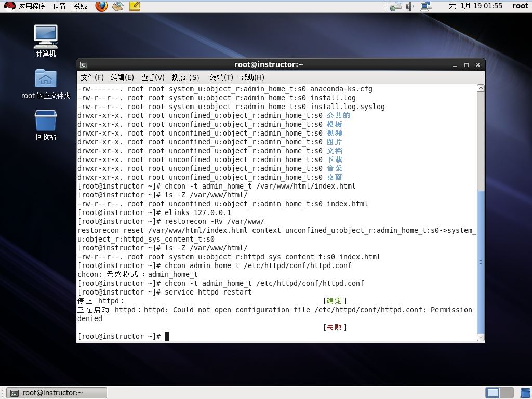
Task: Click the terminal title root@instructor:~
Action: point(269,64)
